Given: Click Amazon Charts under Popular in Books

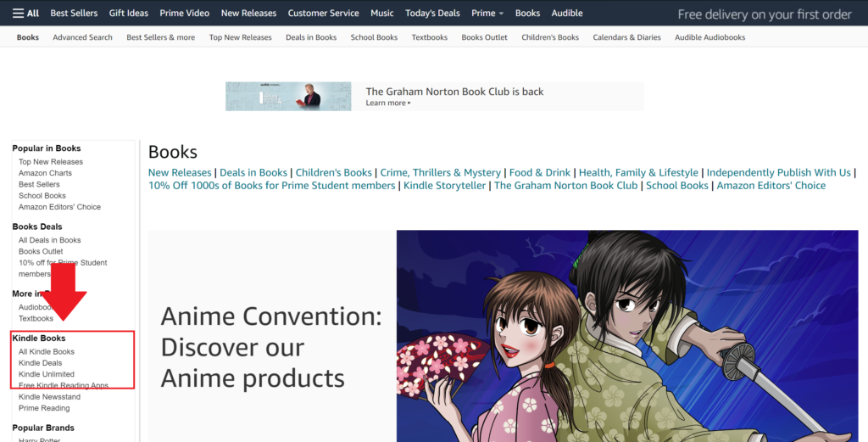Looking at the screenshot, I should coord(45,173).
